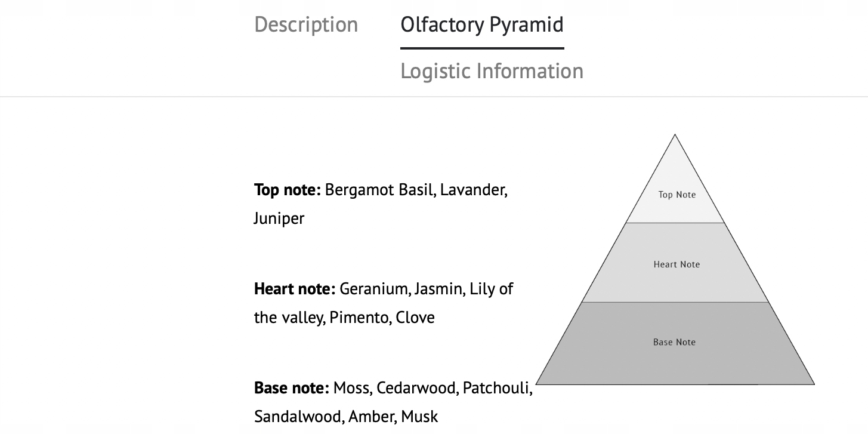Image resolution: width=868 pixels, height=434 pixels.
Task: Click the word Amber
Action: coord(371,417)
